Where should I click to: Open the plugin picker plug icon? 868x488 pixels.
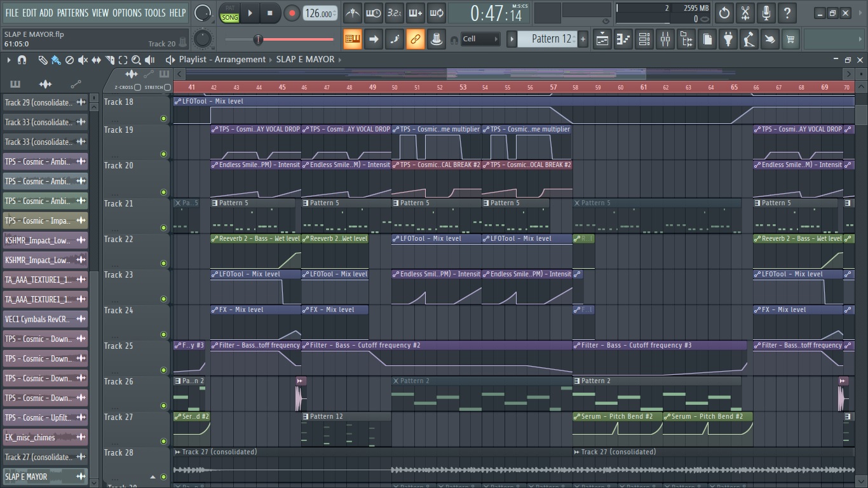[728, 39]
